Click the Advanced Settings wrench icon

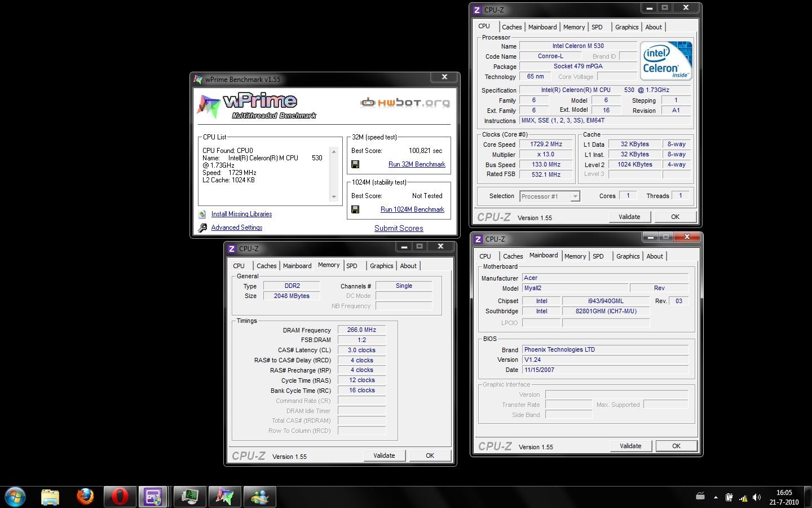[x=202, y=228]
